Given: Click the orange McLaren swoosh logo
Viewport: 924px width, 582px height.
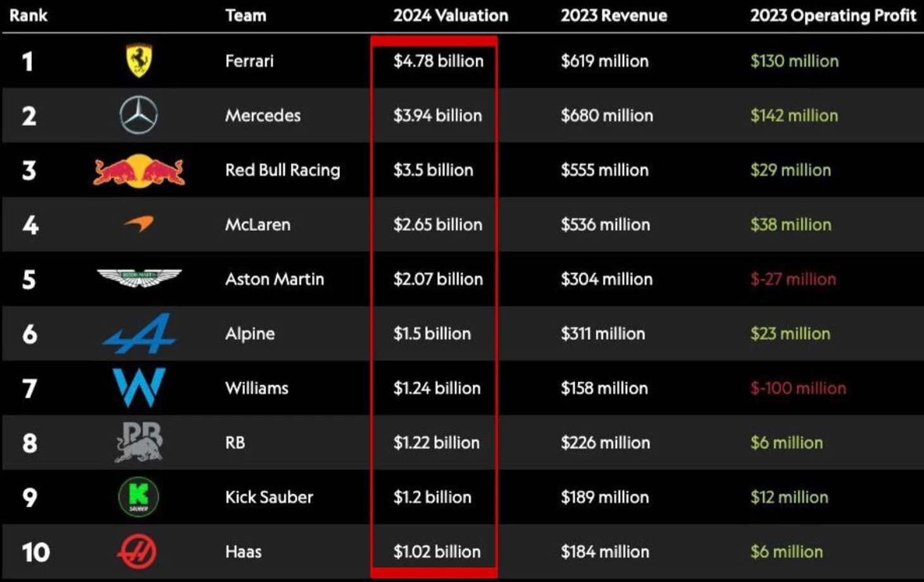Looking at the screenshot, I should (x=139, y=223).
